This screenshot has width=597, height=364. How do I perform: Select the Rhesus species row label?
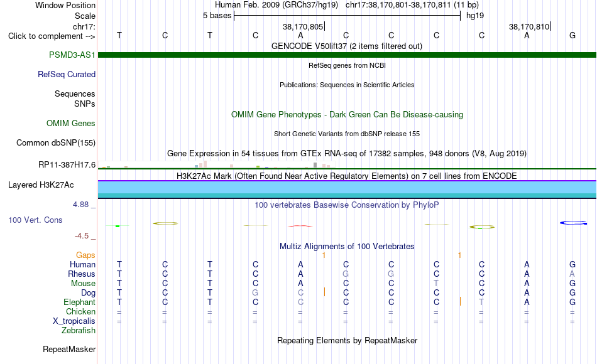point(82,274)
